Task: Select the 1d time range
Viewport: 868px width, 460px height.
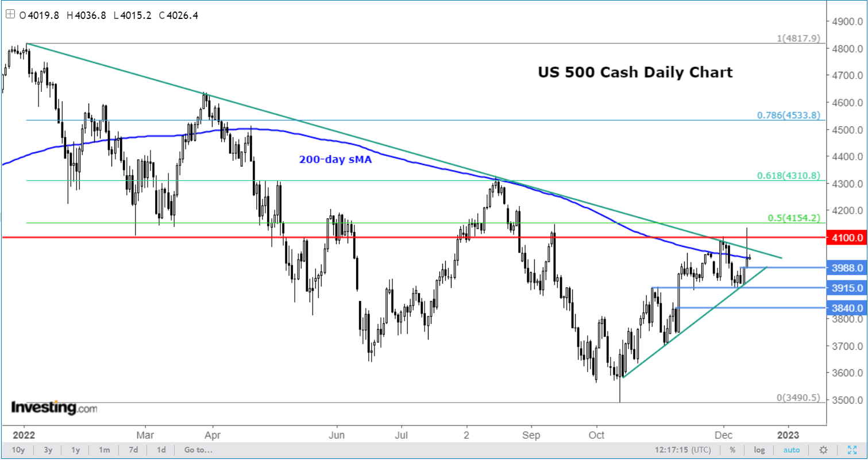Action: pos(161,450)
